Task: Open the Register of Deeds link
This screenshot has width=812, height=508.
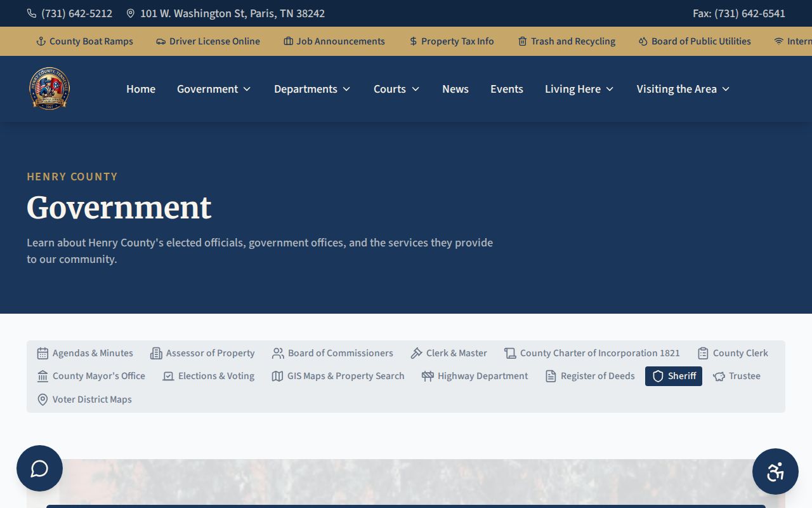Action: [x=590, y=376]
